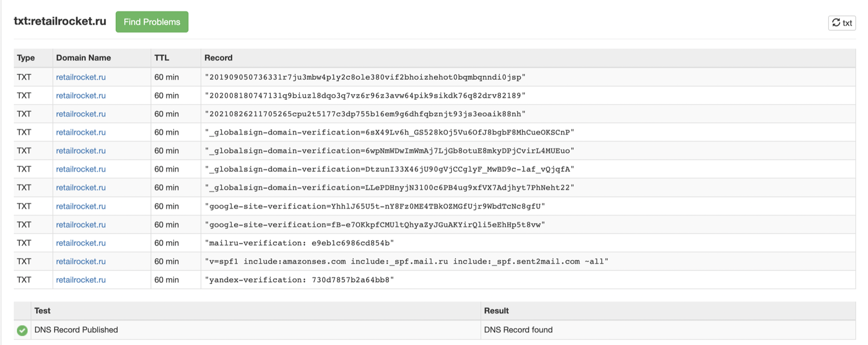Select globalsign record ending MhCueOKSCnP
Viewport: 868px width, 345px height.
click(390, 132)
